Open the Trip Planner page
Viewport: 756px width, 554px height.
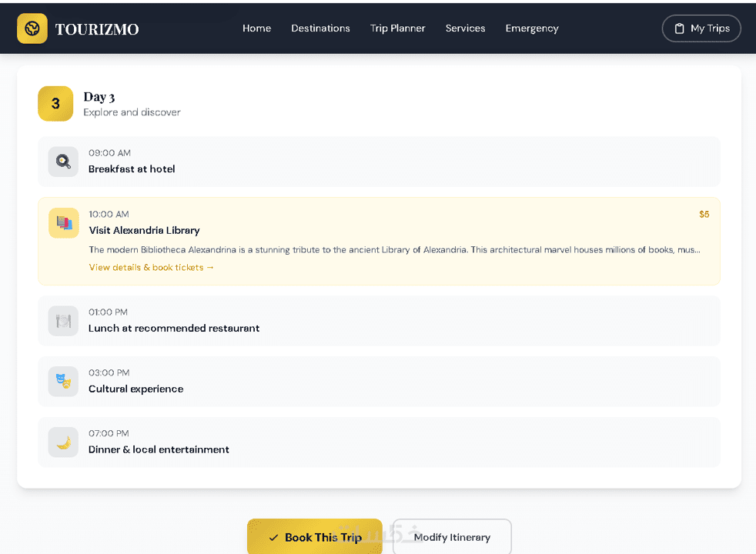click(397, 28)
